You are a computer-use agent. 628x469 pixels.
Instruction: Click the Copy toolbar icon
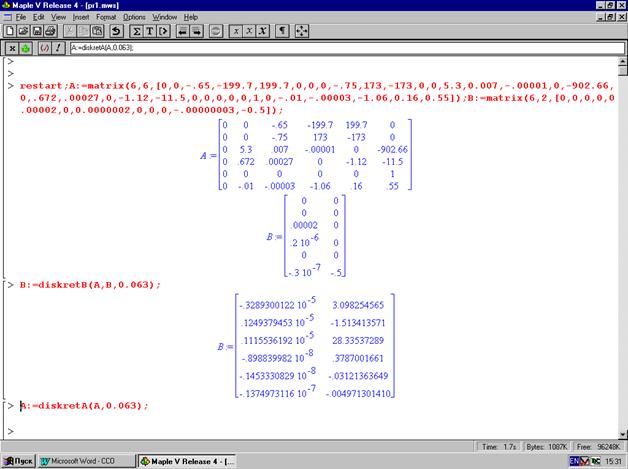click(x=83, y=31)
